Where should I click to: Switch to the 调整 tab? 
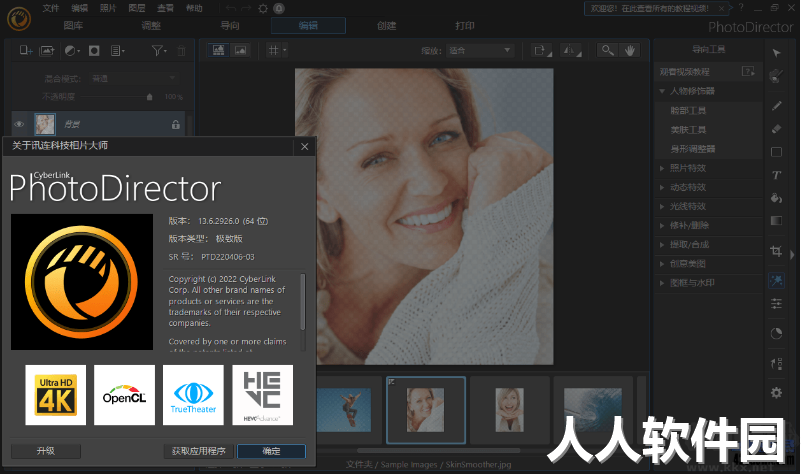[151, 26]
